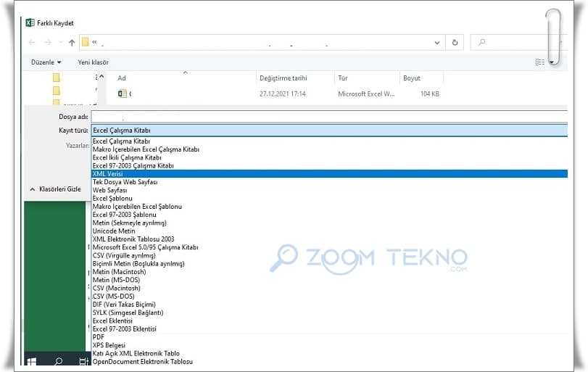588x372 pixels.
Task: Select Web Sayfası format
Action: coord(329,190)
